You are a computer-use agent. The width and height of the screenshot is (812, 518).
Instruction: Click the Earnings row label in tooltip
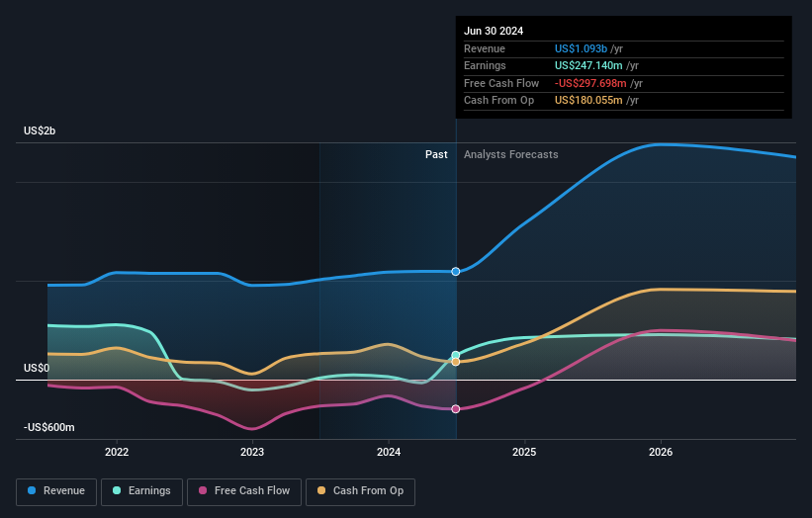(485, 65)
